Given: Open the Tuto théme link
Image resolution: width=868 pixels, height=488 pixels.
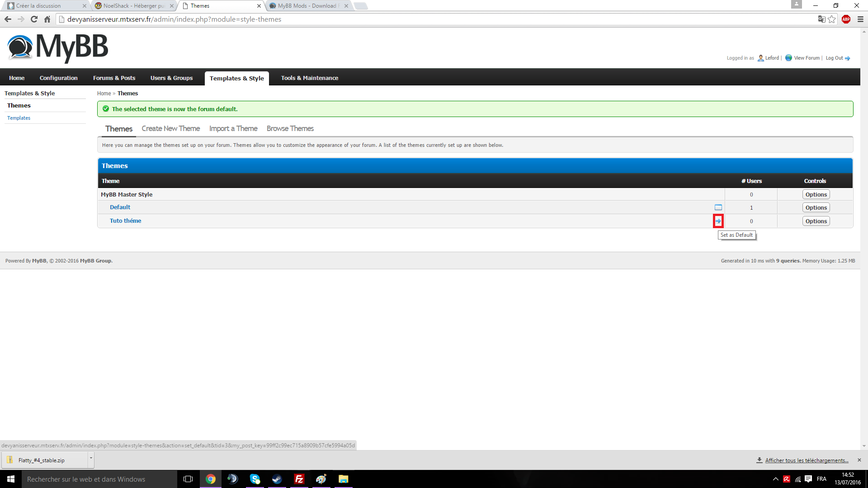Looking at the screenshot, I should (x=125, y=221).
